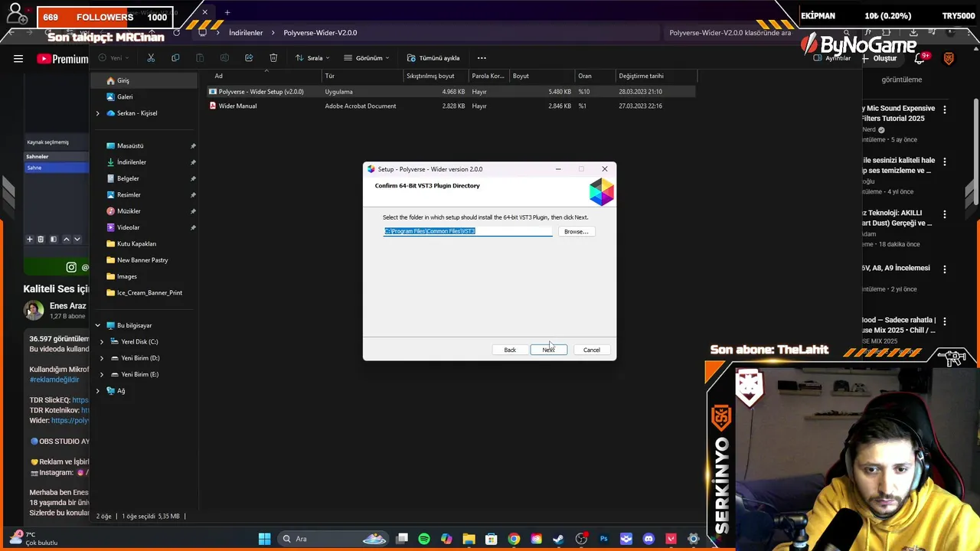This screenshot has height=551, width=980.
Task: Open the Yeni new item dropdown
Action: point(115,58)
